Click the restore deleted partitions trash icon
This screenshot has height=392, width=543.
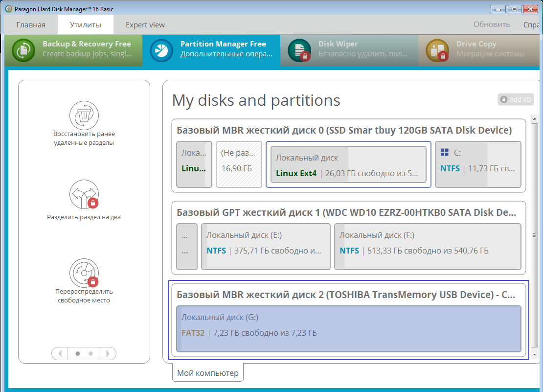pos(84,115)
